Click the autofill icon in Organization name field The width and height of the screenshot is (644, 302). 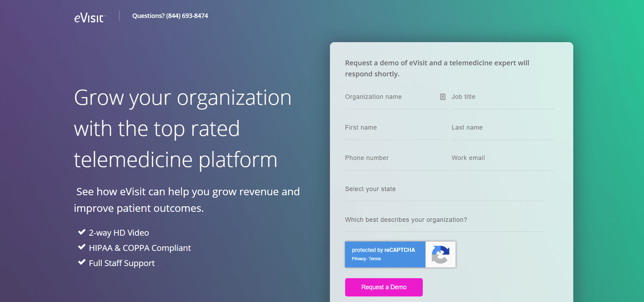pyautogui.click(x=443, y=97)
